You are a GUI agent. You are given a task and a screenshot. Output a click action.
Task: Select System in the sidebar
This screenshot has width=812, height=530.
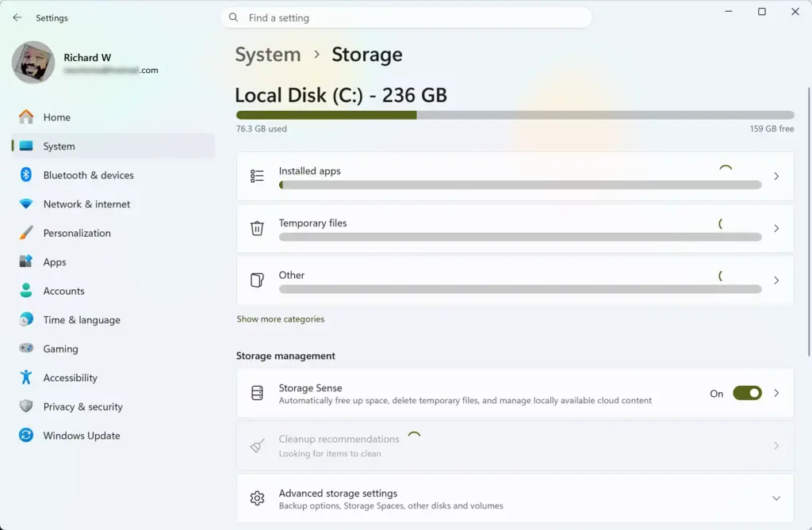(113, 146)
